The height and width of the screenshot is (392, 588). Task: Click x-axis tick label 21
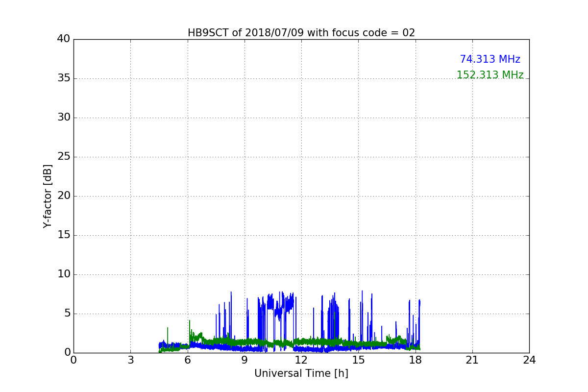[472, 360]
